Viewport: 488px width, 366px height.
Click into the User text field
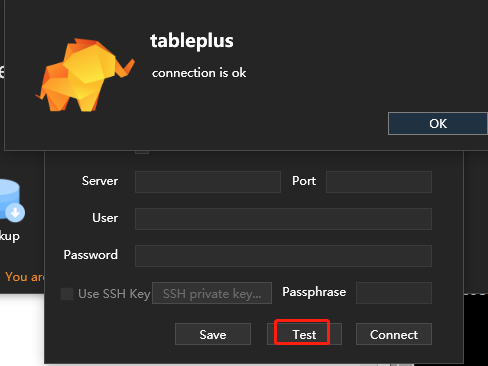tap(283, 219)
